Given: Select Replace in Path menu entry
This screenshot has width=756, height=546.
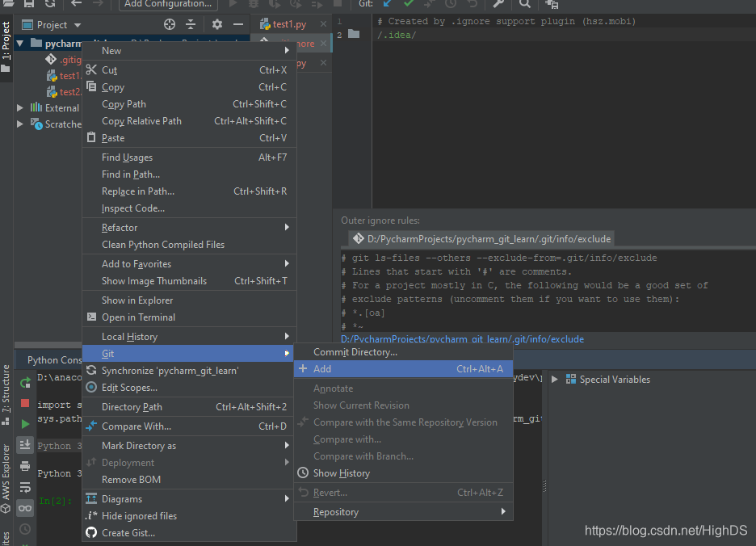Looking at the screenshot, I should pyautogui.click(x=190, y=191).
